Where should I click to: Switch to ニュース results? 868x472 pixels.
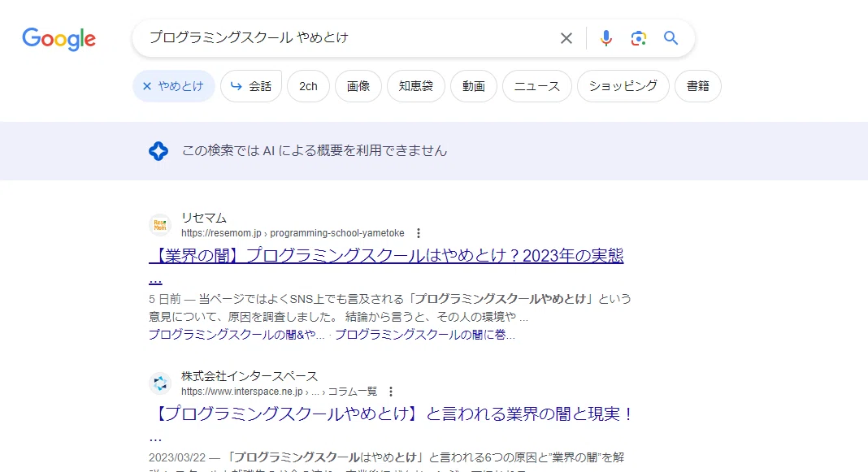coord(537,86)
